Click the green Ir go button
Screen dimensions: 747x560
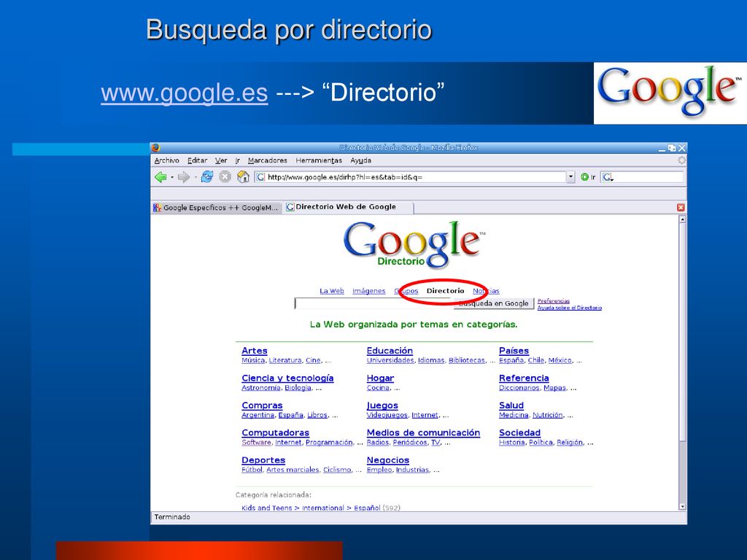click(588, 177)
